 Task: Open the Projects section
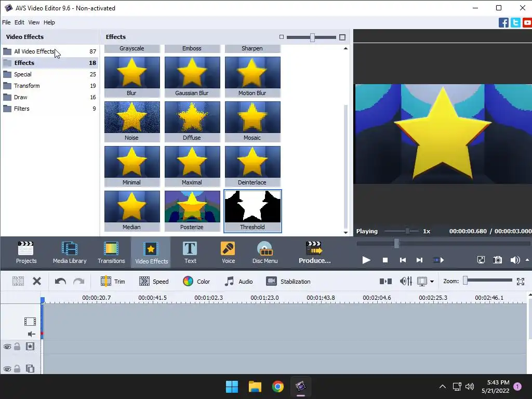pyautogui.click(x=26, y=252)
